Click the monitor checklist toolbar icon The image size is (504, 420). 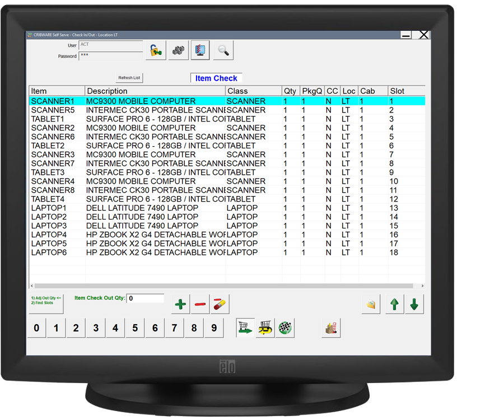(200, 50)
